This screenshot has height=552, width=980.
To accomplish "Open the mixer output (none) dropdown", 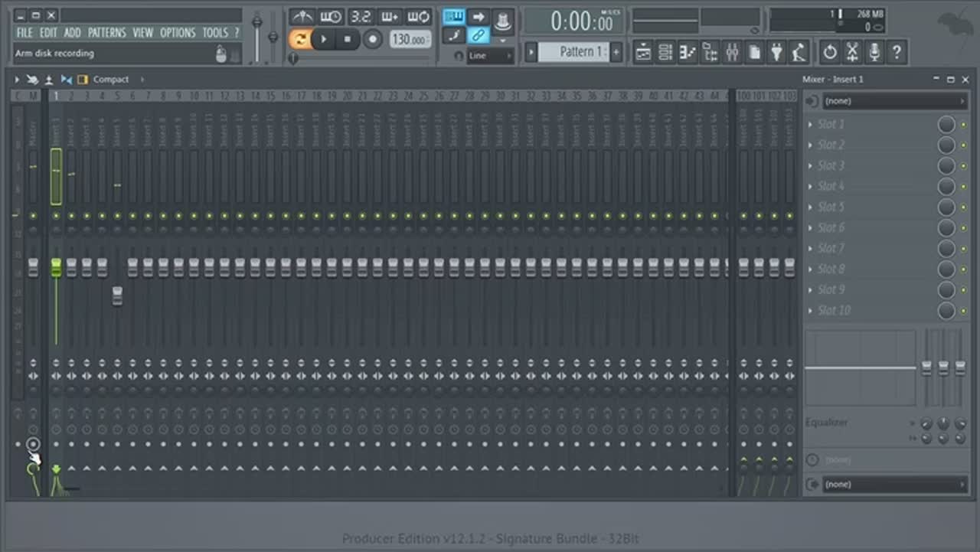I will (x=892, y=484).
